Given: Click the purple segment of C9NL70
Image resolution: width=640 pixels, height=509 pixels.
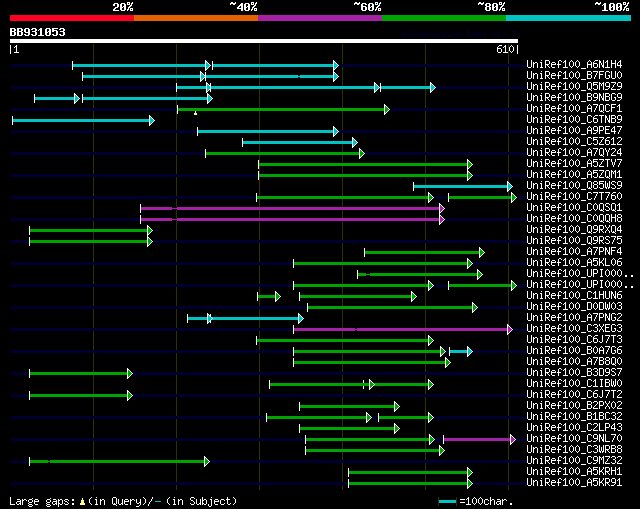Looking at the screenshot, I should 480,440.
